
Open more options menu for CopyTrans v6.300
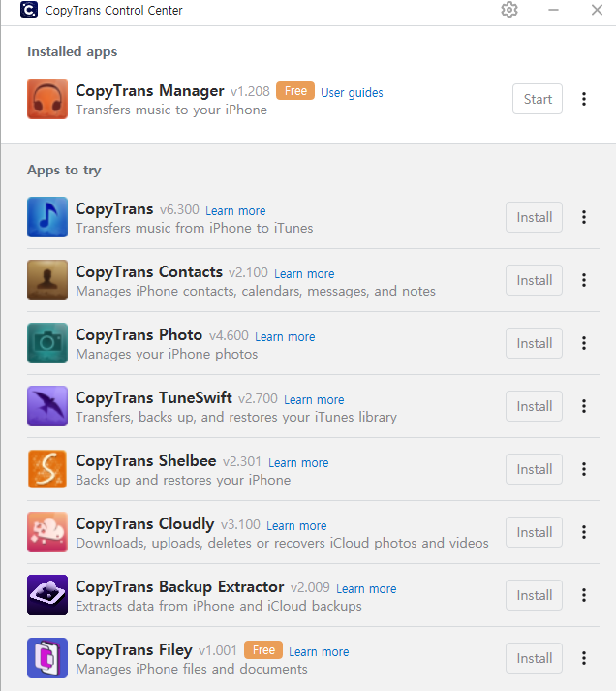coord(584,217)
